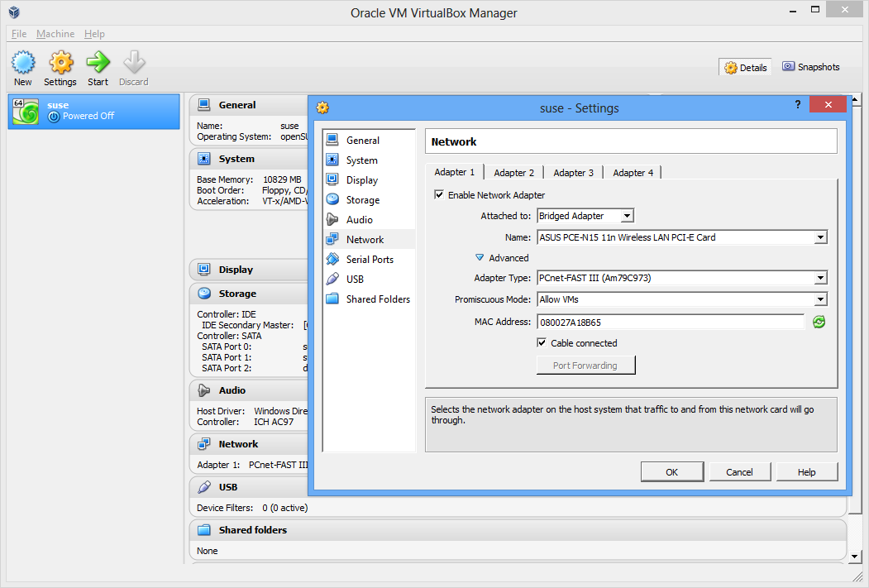869x588 pixels.
Task: Start the VM with the green arrow icon
Action: 98,62
